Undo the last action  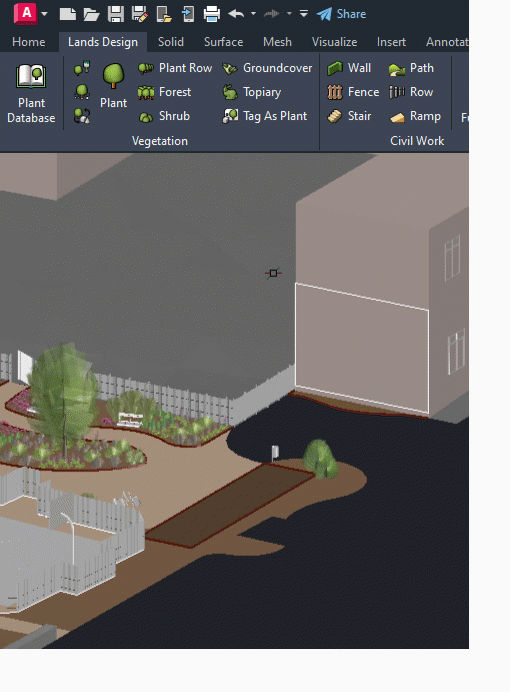pos(236,14)
